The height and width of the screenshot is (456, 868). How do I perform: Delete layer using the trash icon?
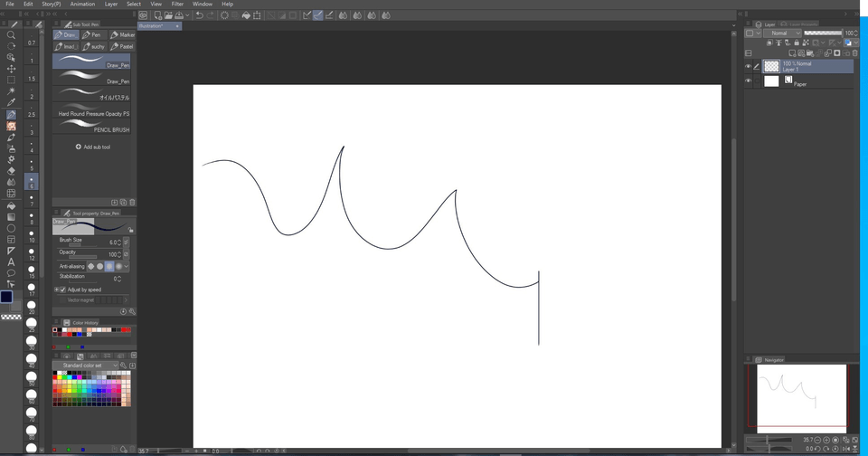[x=855, y=53]
